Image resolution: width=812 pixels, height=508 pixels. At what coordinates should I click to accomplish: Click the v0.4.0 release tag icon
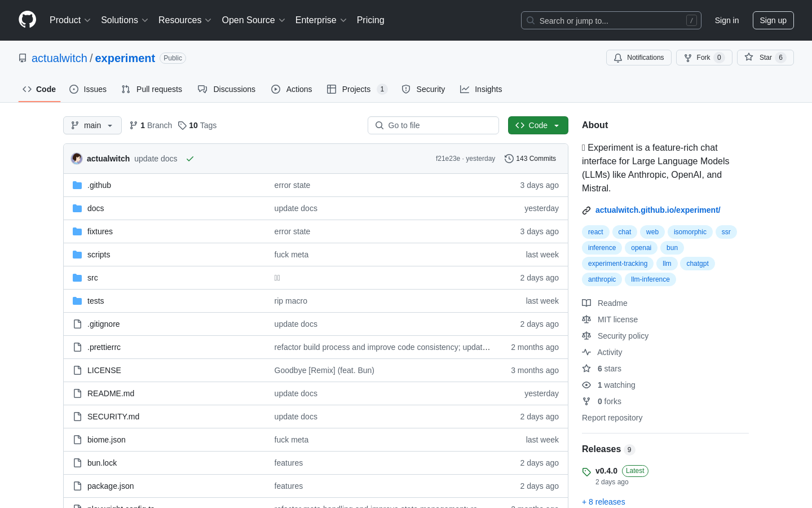(586, 472)
